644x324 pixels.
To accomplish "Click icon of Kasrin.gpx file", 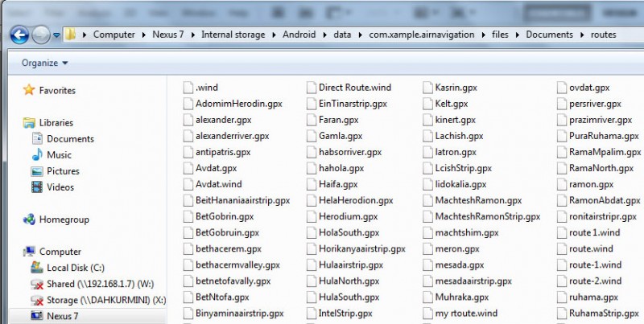I will tap(428, 88).
